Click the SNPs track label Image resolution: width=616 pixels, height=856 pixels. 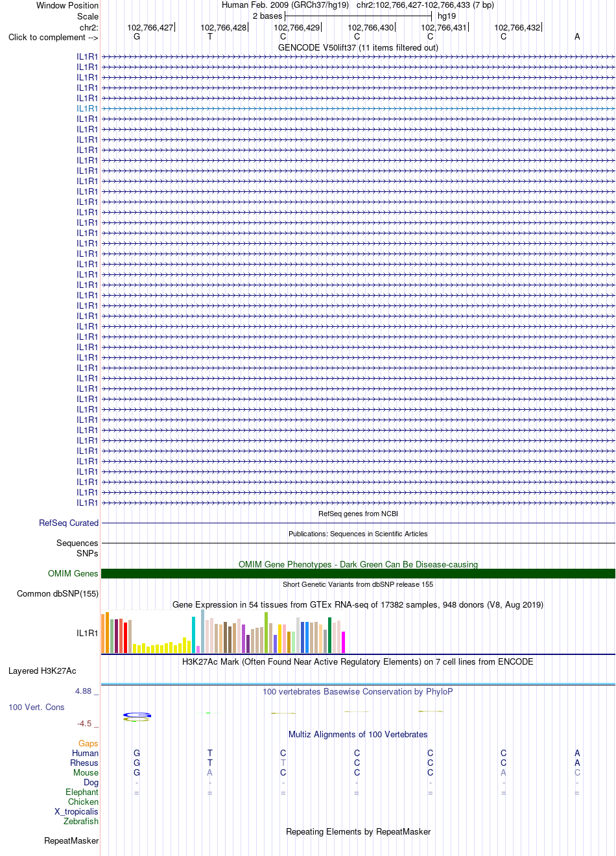coord(88,553)
